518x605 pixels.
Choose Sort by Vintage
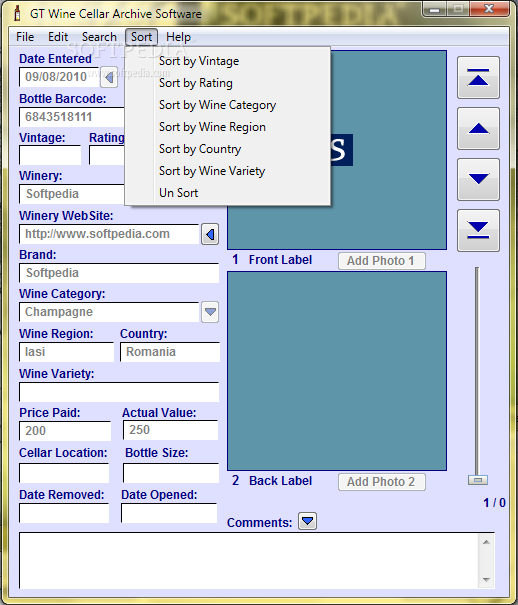pyautogui.click(x=228, y=61)
